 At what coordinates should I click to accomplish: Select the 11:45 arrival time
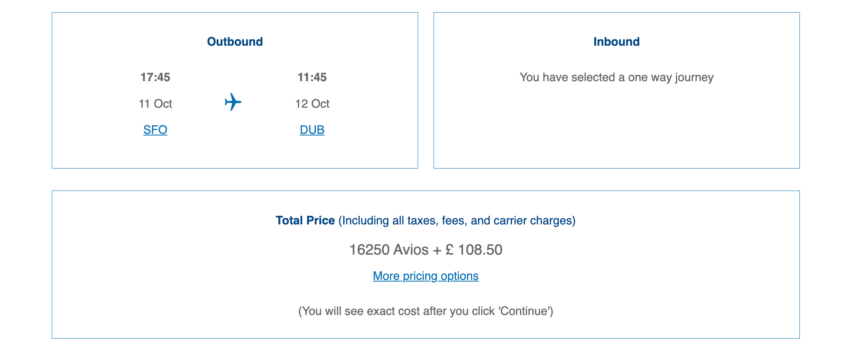(x=312, y=77)
